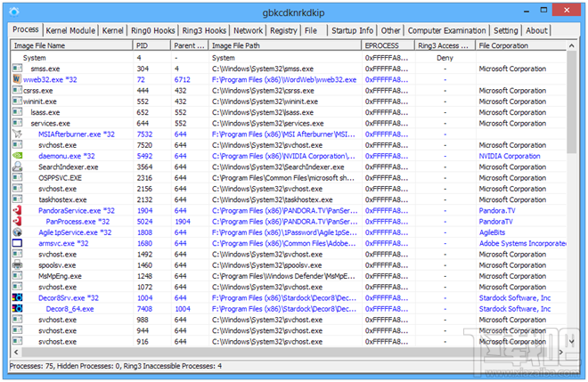Click the spoolsv.exe printer icon
Screen dimensions: 588x382
pos(17,264)
